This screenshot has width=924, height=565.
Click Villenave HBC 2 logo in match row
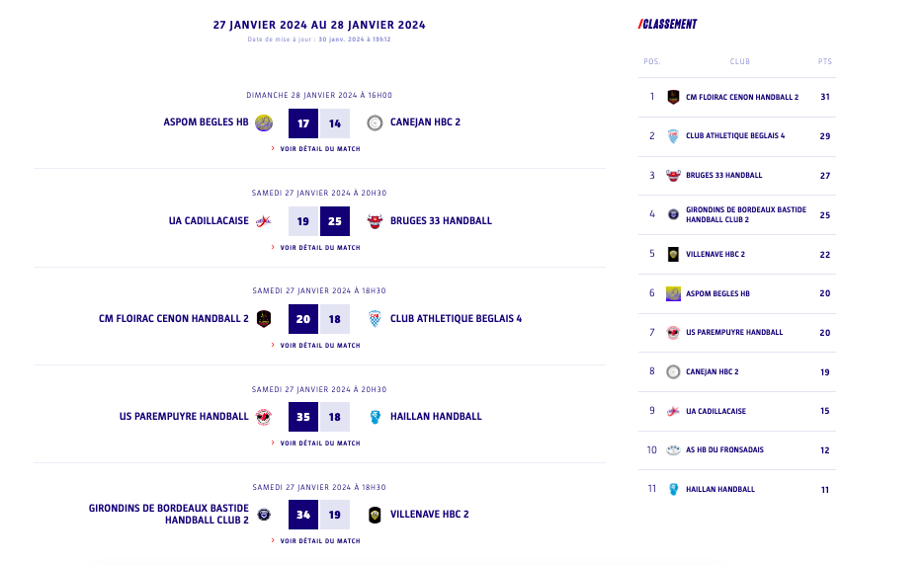[375, 515]
